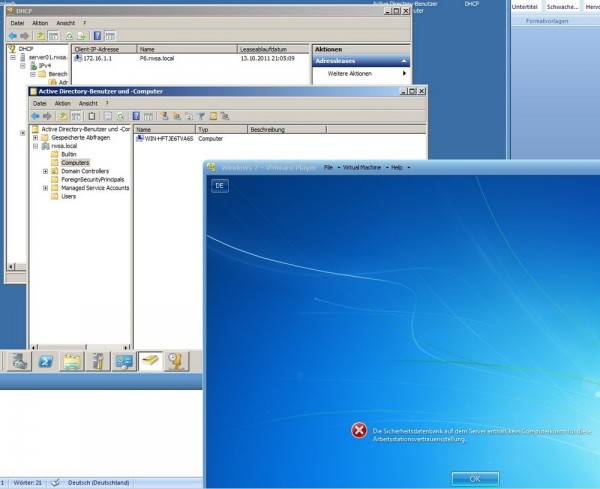Click Active Directory book taskbar icon
600x489 pixels.
coord(150,361)
